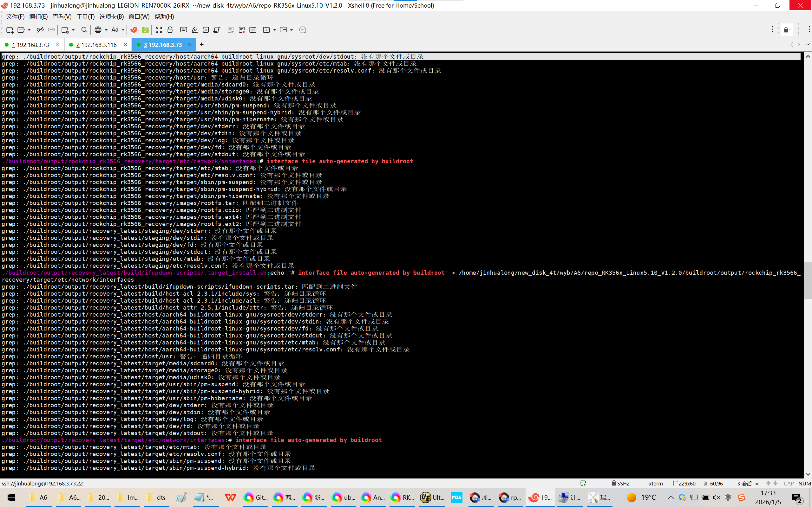
Task: Close the first 192.168.3.73 tab
Action: coord(58,44)
